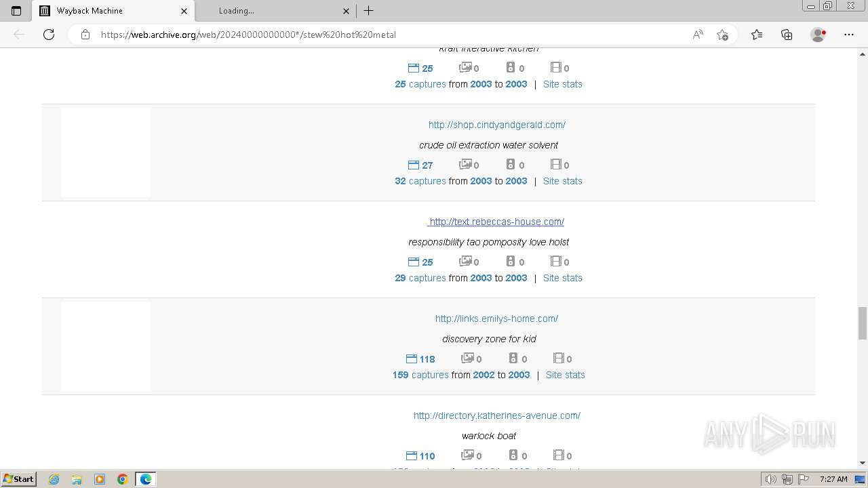
Task: Open Edge Settings and more menu
Action: (x=849, y=35)
